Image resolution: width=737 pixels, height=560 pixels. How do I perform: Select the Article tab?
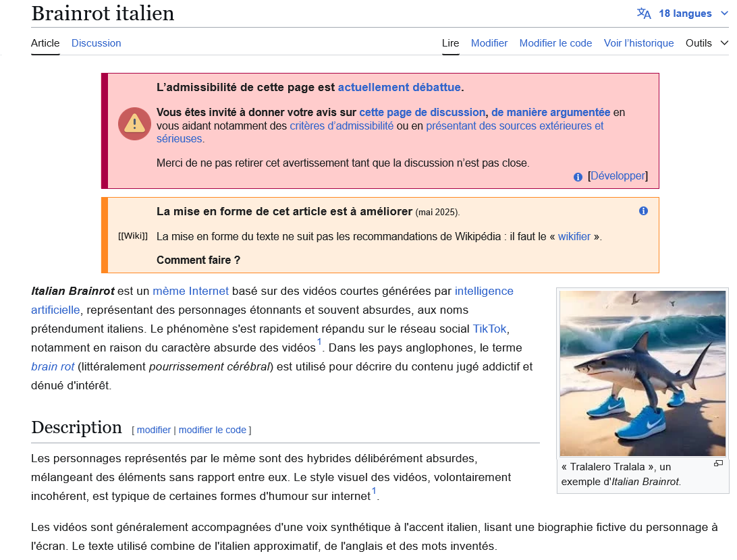(x=45, y=43)
